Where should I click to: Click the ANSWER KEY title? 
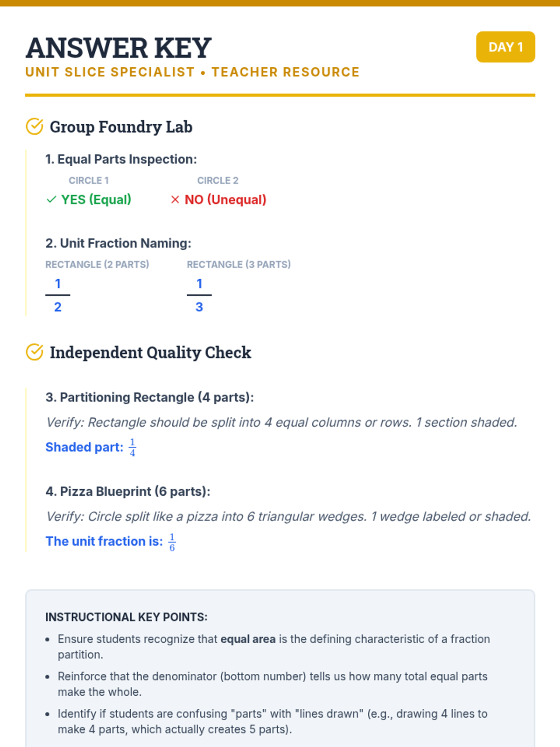click(x=119, y=48)
